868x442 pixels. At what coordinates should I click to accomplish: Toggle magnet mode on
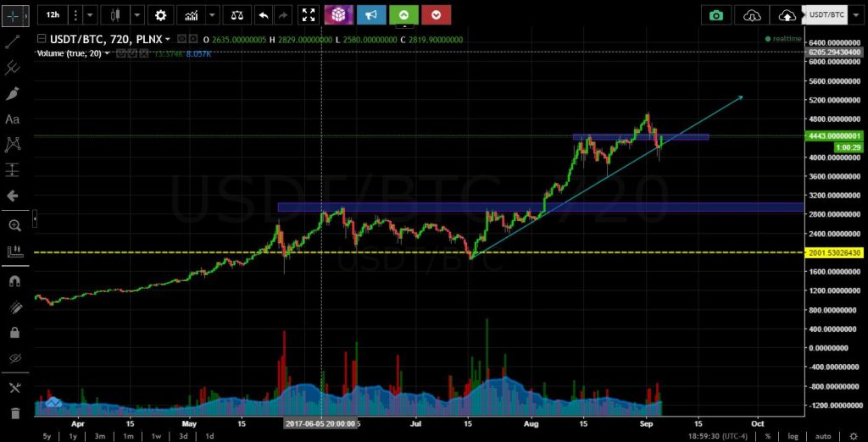click(13, 280)
